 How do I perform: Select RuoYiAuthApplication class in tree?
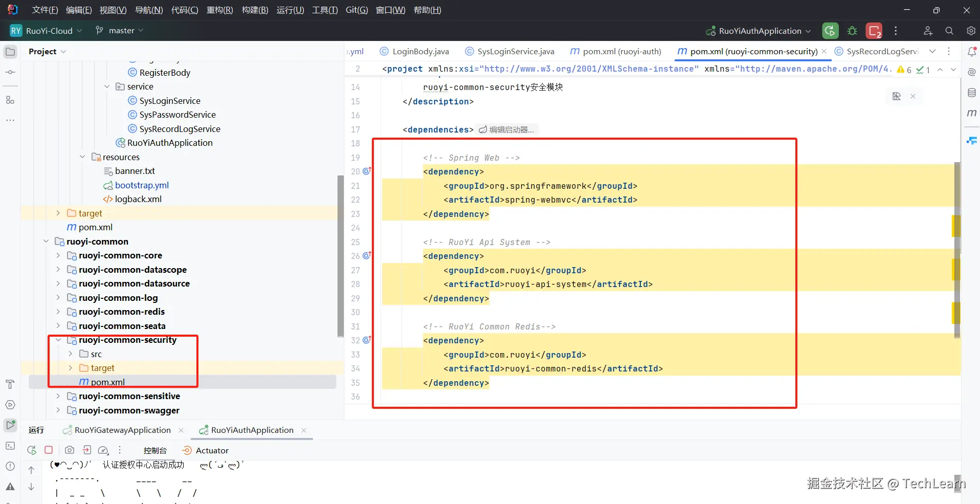coord(170,143)
